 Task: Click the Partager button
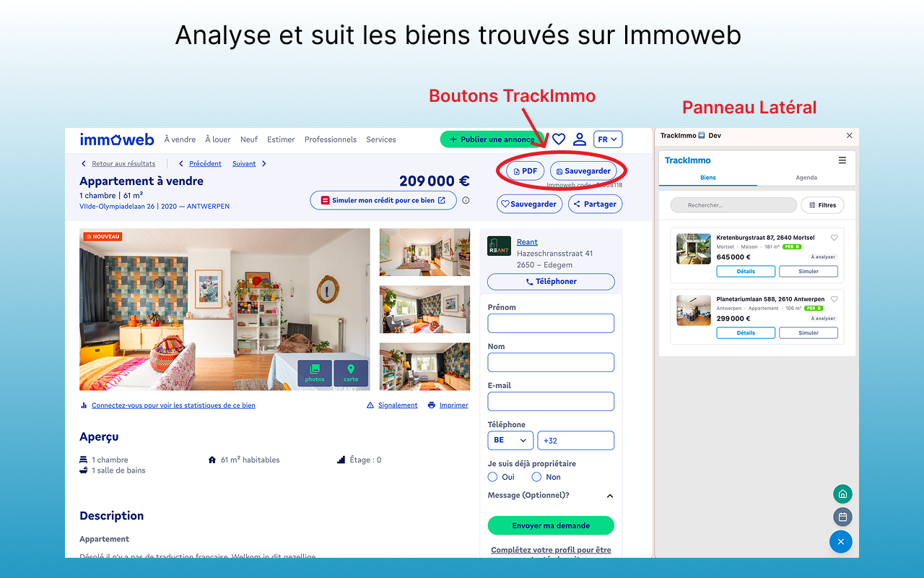tap(595, 204)
